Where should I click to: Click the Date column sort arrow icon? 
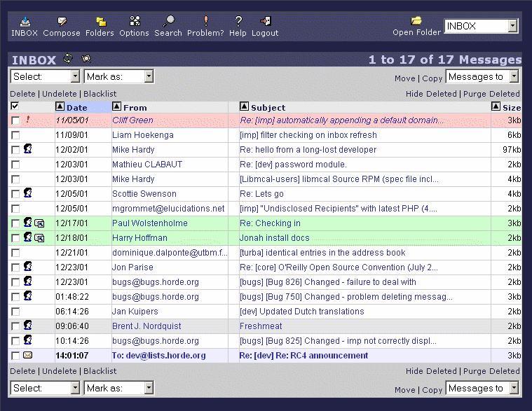60,106
